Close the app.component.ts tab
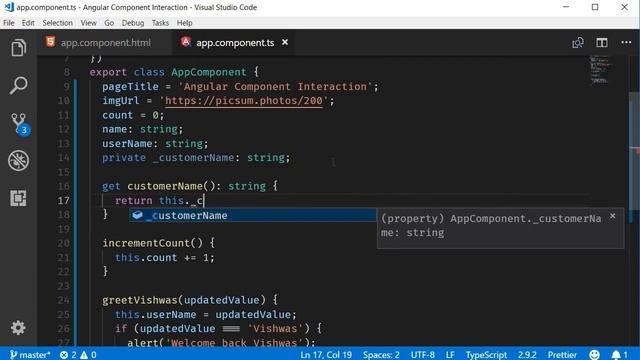The height and width of the screenshot is (360, 640). 285,42
